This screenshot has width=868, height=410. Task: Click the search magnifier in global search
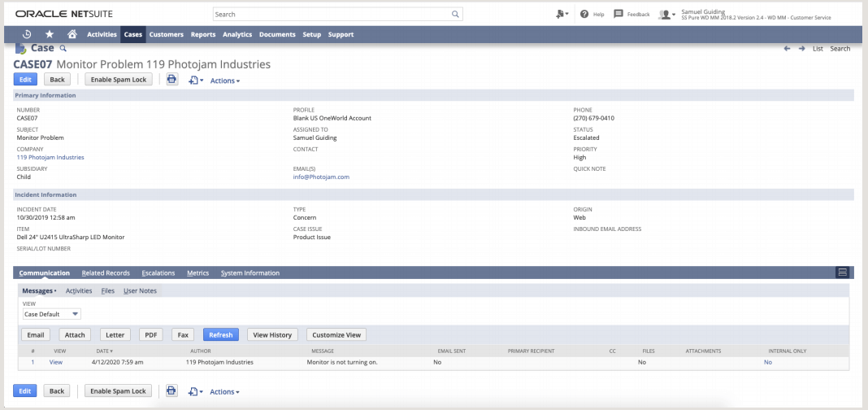455,14
